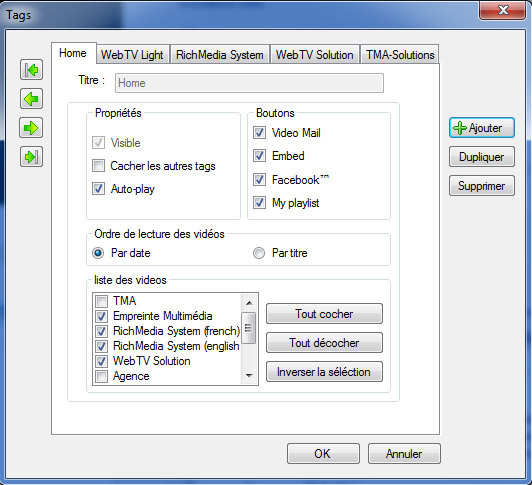This screenshot has width=532, height=485.
Task: Click the video list scroll up arrow
Action: point(249,303)
